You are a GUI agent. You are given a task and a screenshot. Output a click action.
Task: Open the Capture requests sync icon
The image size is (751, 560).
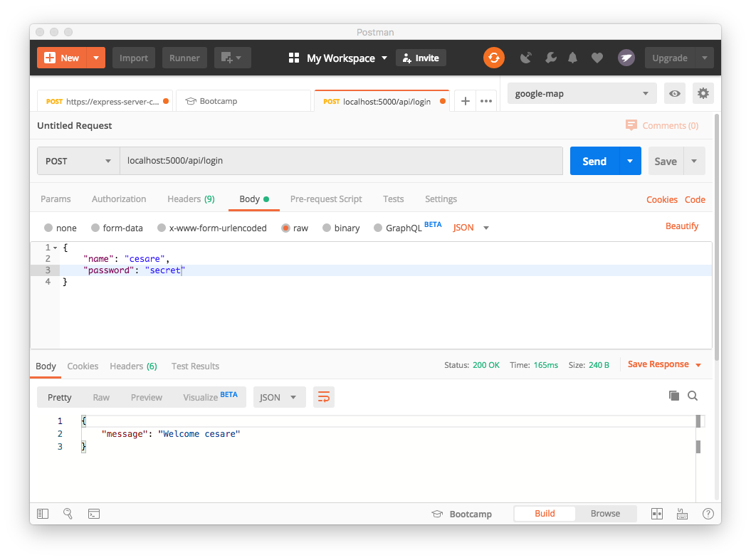(494, 58)
